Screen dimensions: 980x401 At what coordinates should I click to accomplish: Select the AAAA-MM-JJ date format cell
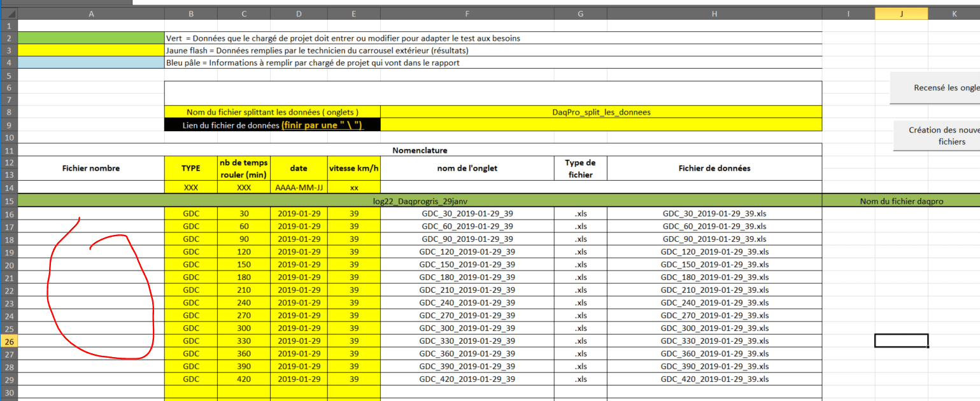coord(299,188)
